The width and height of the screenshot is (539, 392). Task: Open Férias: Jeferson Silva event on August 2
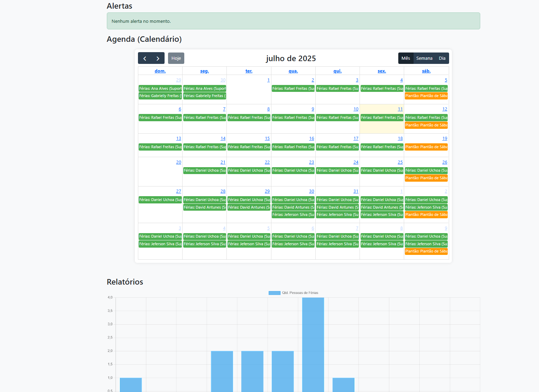click(x=426, y=207)
